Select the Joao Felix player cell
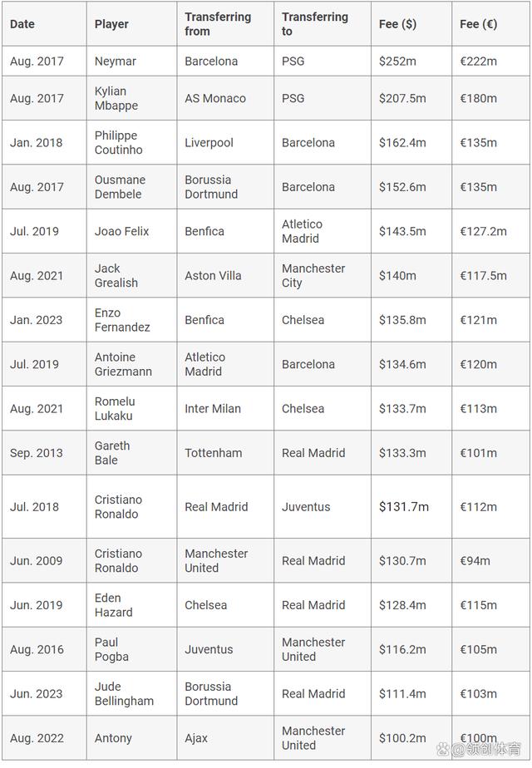Screen dimensions: 532x768 point(121,231)
